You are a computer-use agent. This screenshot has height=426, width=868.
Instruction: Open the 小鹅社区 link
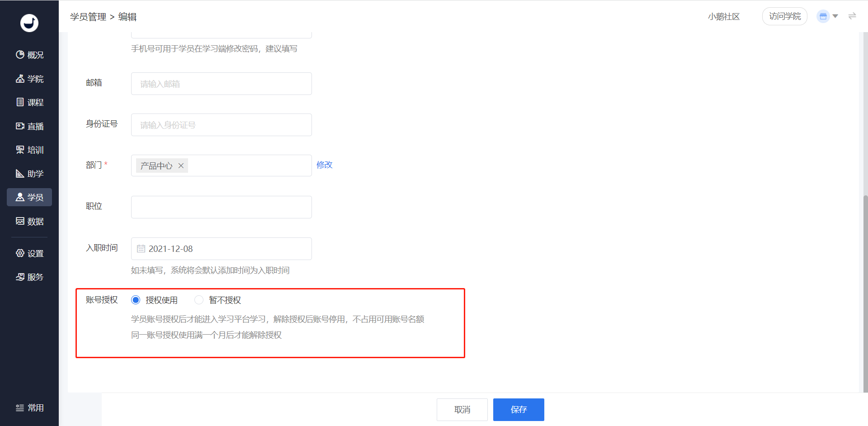pyautogui.click(x=724, y=17)
